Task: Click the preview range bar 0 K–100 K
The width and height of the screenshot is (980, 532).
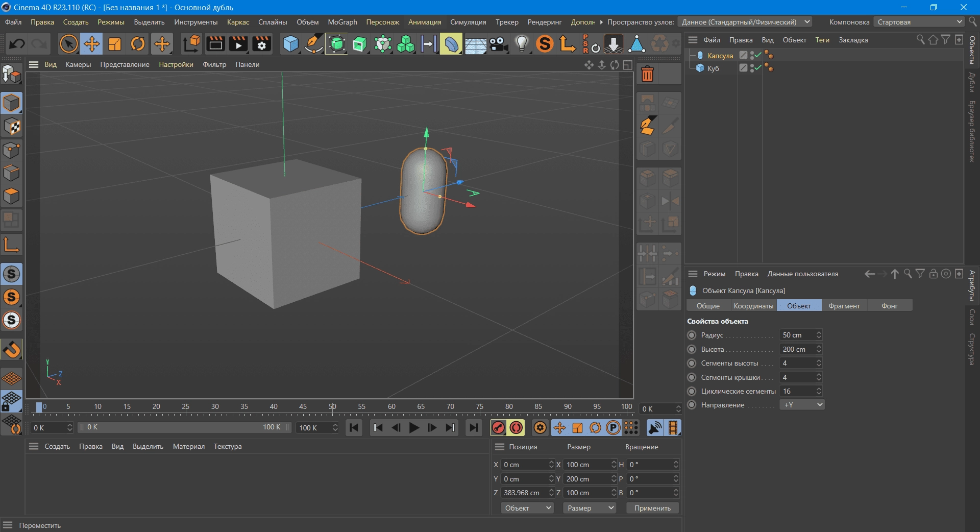Action: coord(184,427)
